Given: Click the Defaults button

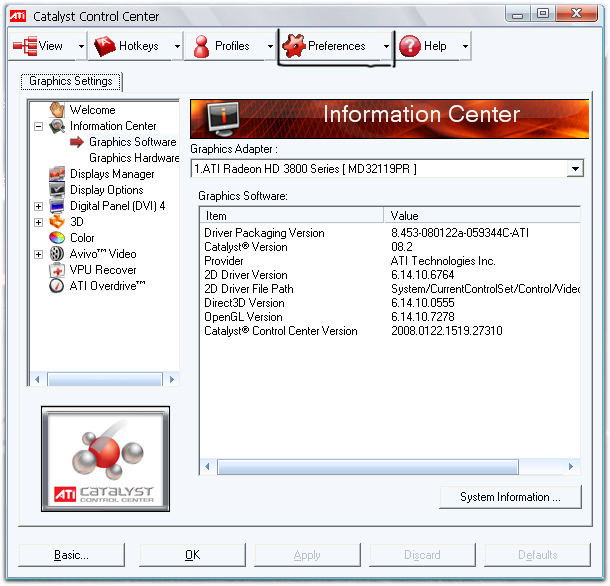Looking at the screenshot, I should 537,554.
